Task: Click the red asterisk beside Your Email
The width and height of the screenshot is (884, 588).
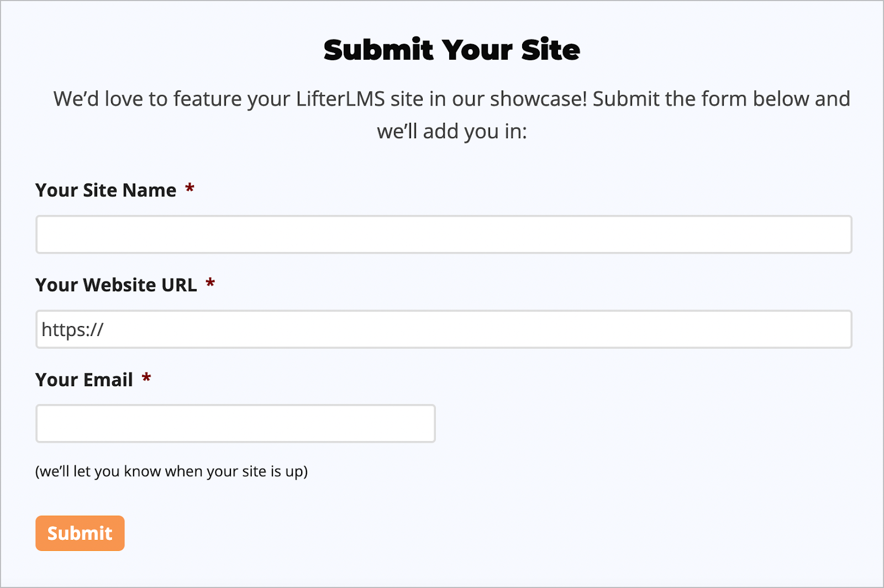Action: point(146,379)
